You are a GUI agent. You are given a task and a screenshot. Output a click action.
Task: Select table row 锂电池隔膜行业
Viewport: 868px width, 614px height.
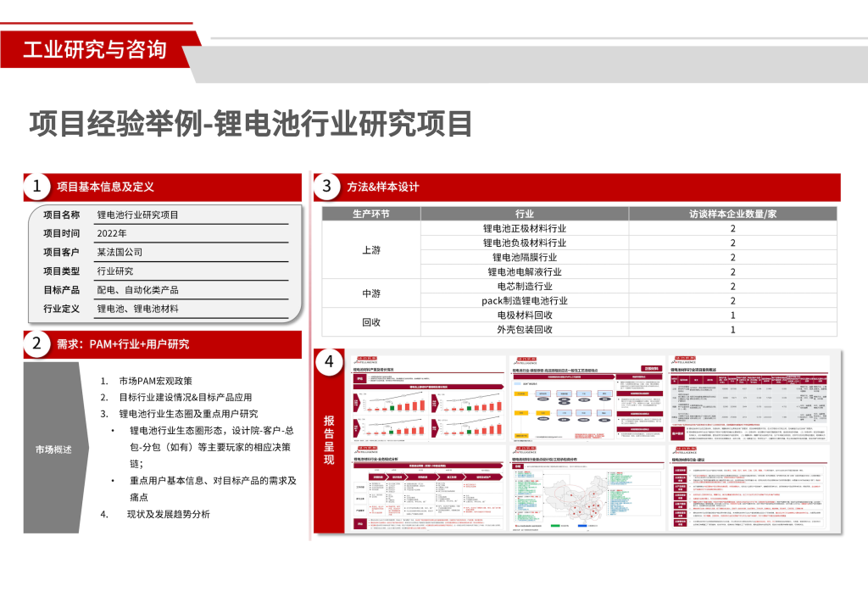click(x=629, y=258)
